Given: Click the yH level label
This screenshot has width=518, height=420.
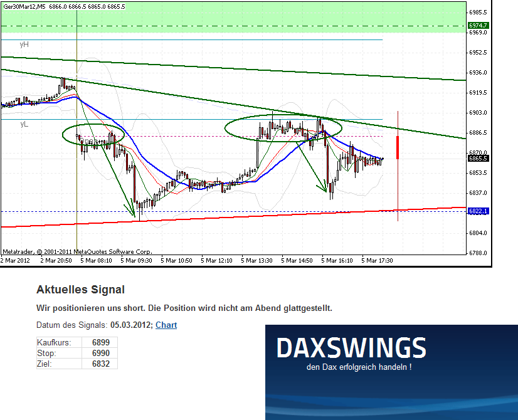Looking at the screenshot, I should [x=24, y=45].
